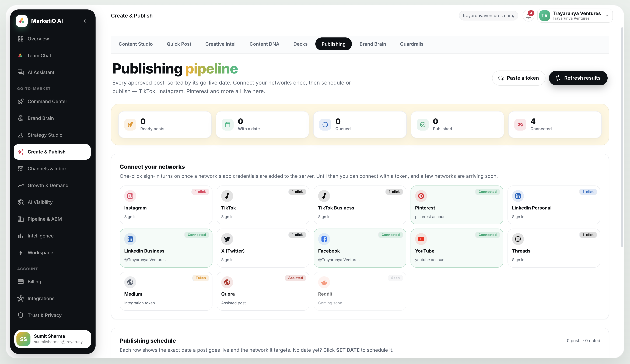Click the With a date calendar icon
The image size is (630, 364).
227,124
